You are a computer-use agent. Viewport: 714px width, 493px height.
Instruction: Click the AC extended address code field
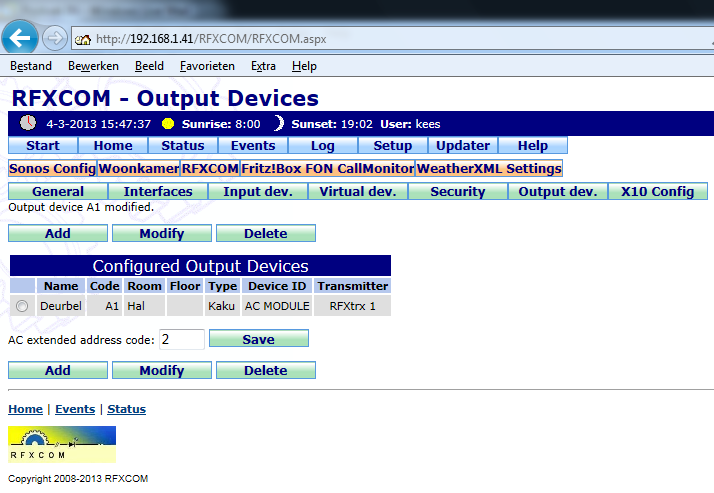tap(182, 340)
